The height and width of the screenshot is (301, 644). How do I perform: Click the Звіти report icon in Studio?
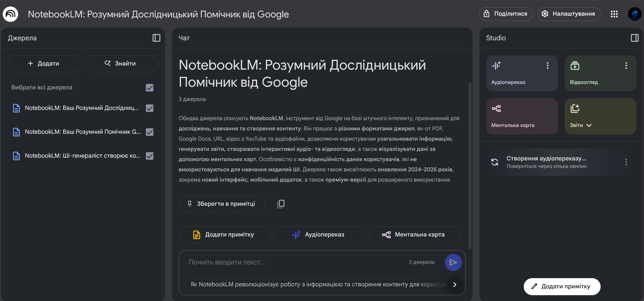pos(575,109)
